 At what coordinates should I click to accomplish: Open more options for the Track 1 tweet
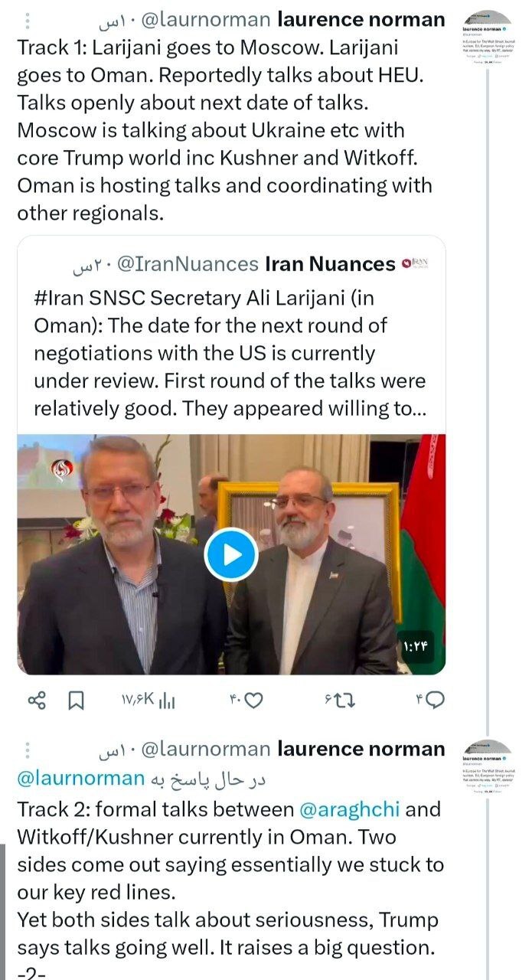tap(28, 19)
